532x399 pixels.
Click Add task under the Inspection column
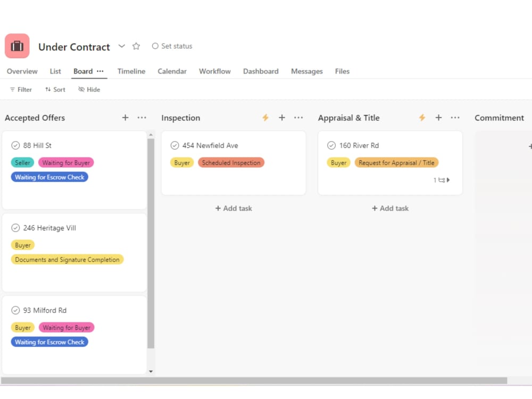pyautogui.click(x=234, y=208)
